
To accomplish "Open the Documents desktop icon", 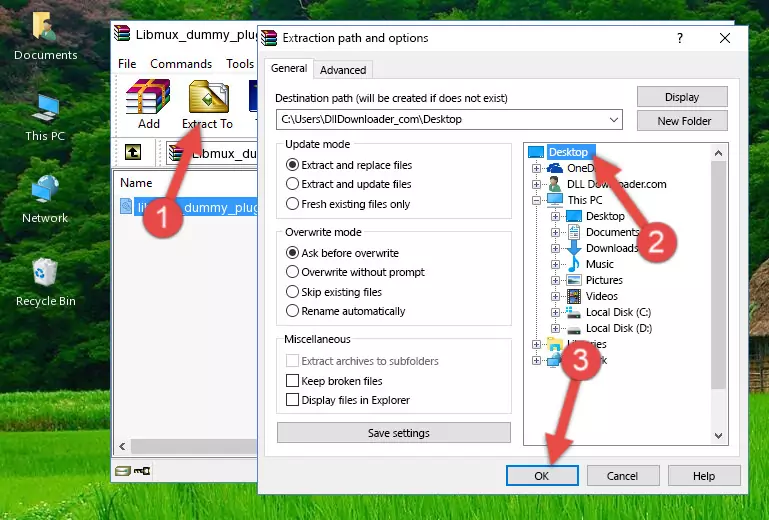I will coord(45,36).
